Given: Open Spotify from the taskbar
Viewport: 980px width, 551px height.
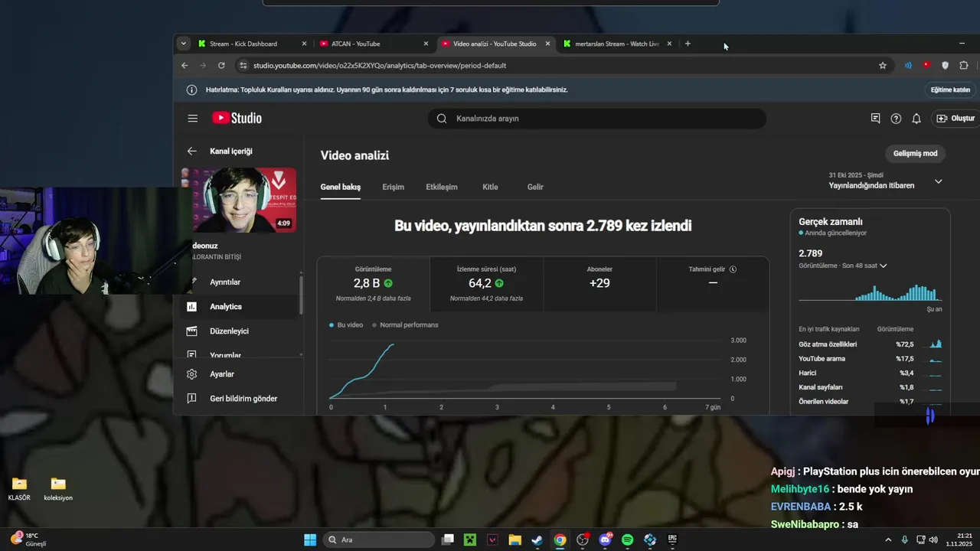Looking at the screenshot, I should [628, 540].
